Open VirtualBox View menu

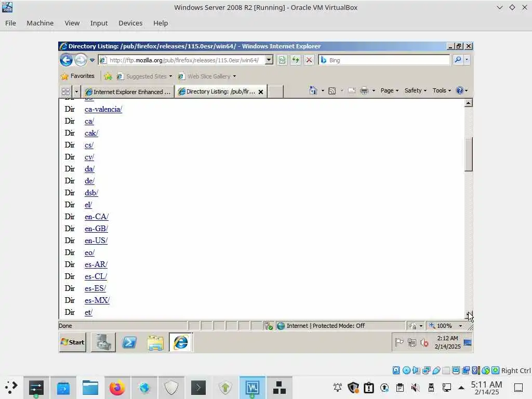coord(72,23)
